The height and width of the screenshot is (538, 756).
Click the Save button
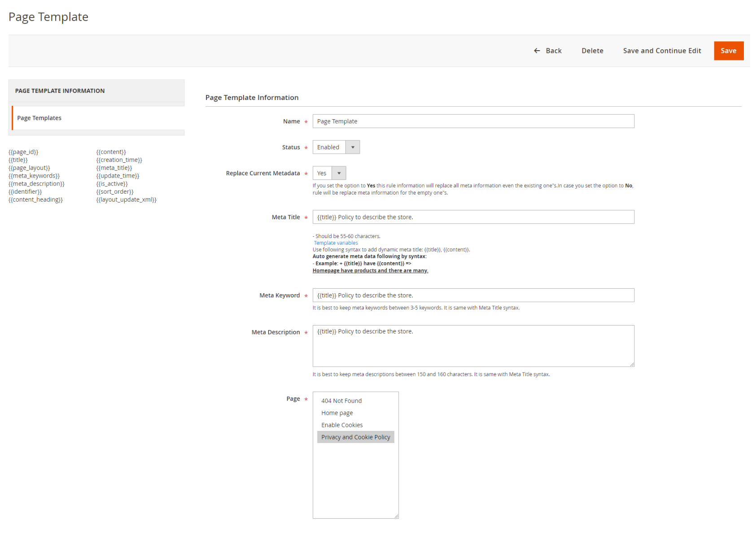coord(728,51)
